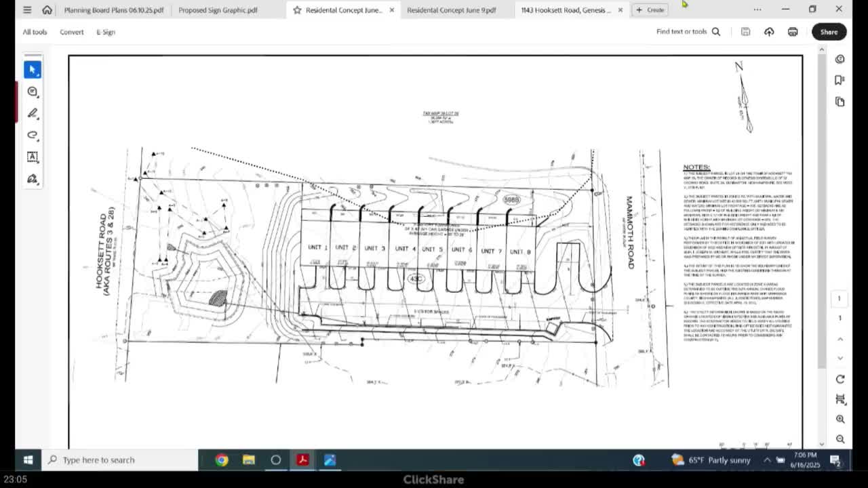This screenshot has width=868, height=488.
Task: Open the Windows Start menu
Action: [28, 460]
